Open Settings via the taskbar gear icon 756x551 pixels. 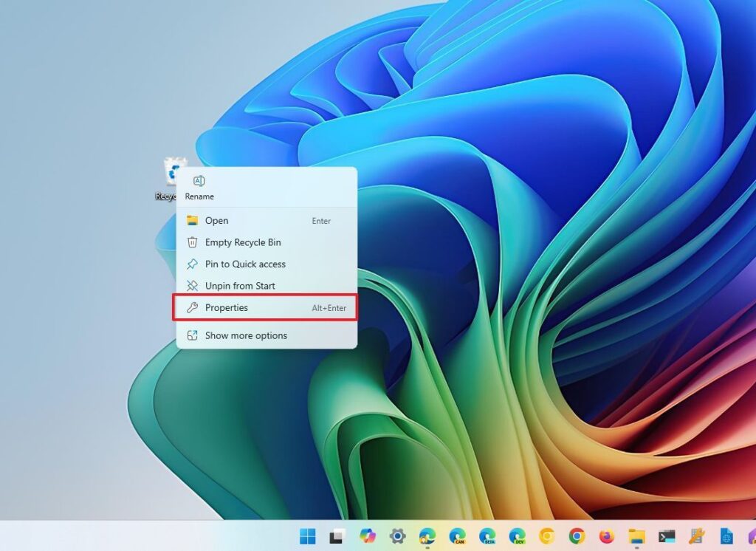pyautogui.click(x=397, y=535)
